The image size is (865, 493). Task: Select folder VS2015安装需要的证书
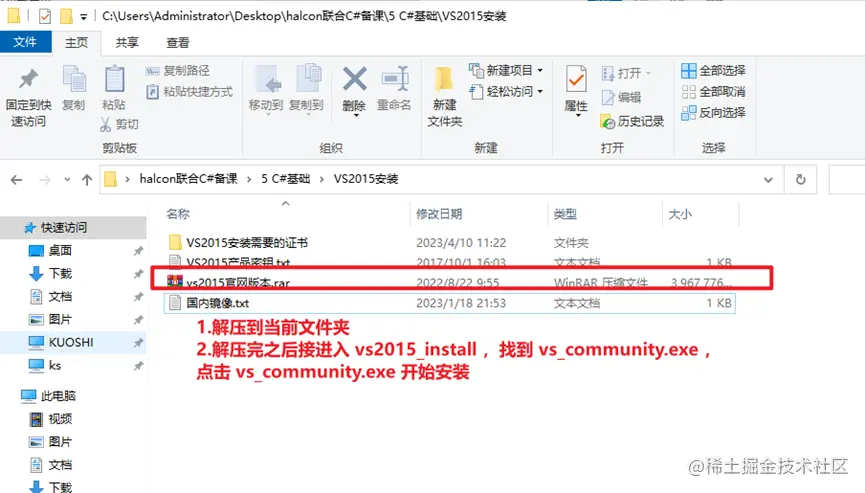247,243
